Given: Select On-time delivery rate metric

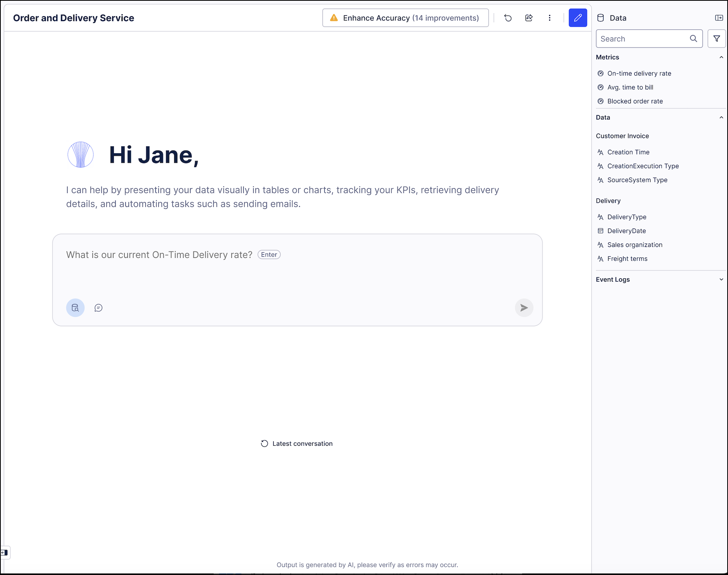Looking at the screenshot, I should pyautogui.click(x=639, y=73).
